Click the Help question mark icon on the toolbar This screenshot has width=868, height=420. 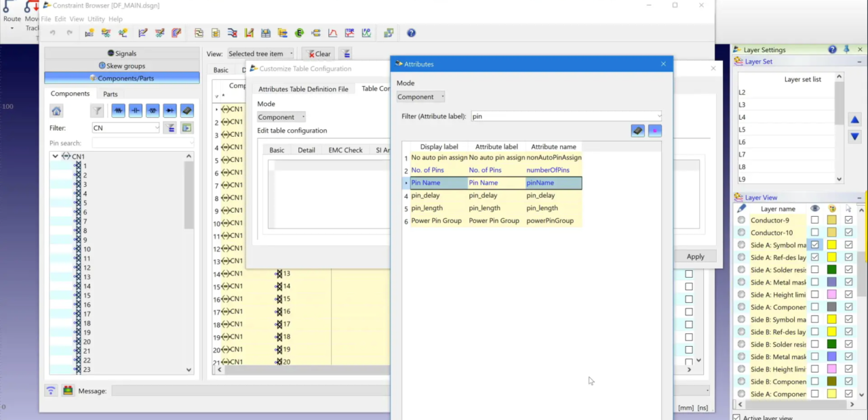[x=411, y=33]
